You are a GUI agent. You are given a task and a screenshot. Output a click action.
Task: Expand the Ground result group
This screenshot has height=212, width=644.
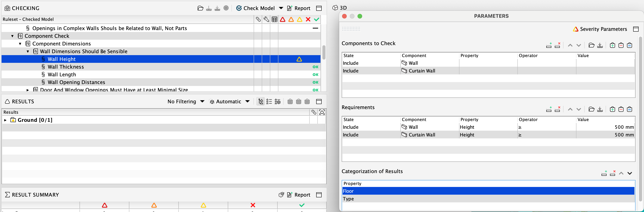(5, 120)
